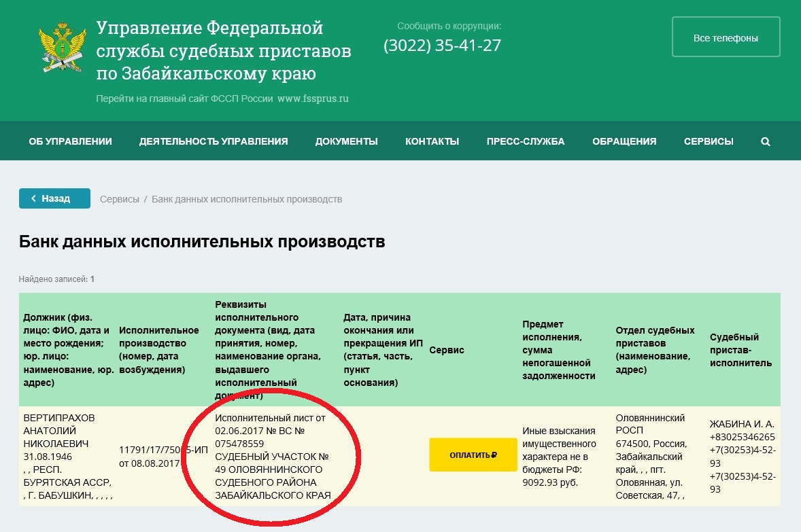Image resolution: width=801 pixels, height=532 pixels.
Task: Click Сообщить о коррупции label
Action: click(449, 26)
